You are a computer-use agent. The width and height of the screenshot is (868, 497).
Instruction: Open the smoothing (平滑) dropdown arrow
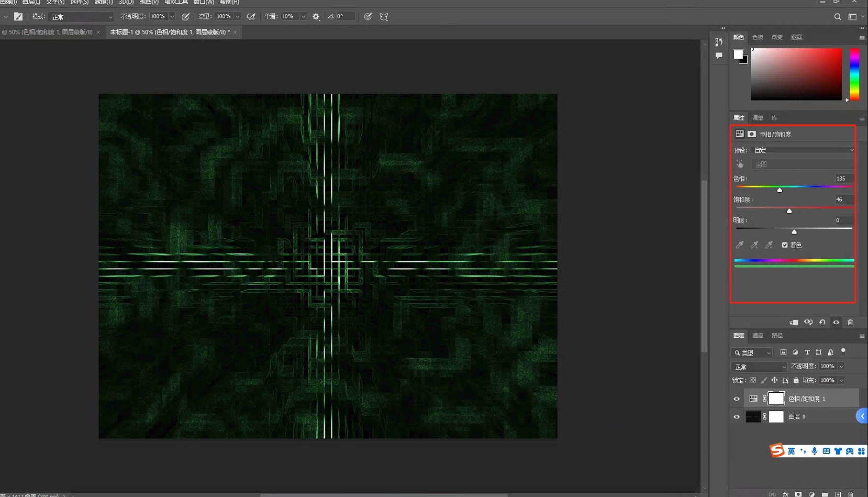click(303, 17)
